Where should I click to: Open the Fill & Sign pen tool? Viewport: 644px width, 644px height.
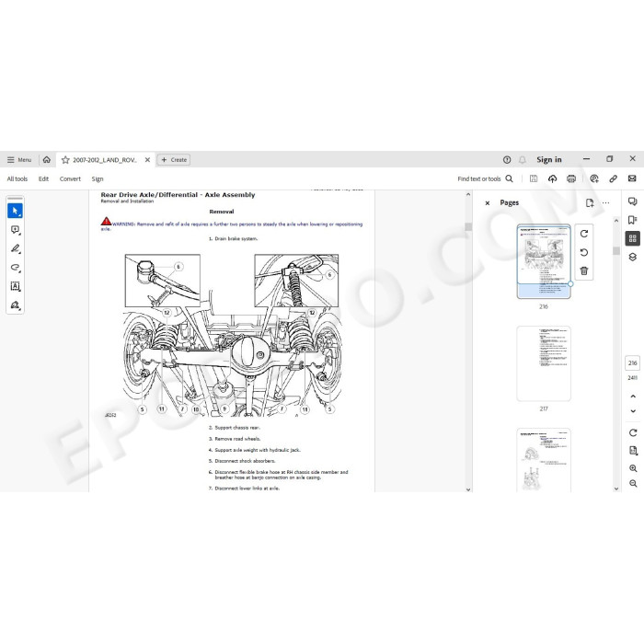16,305
